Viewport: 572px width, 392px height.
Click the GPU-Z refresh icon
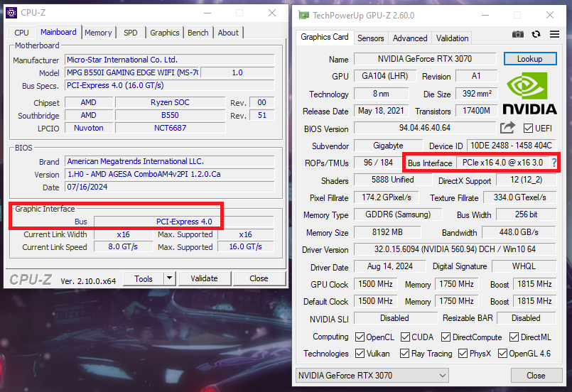point(536,34)
